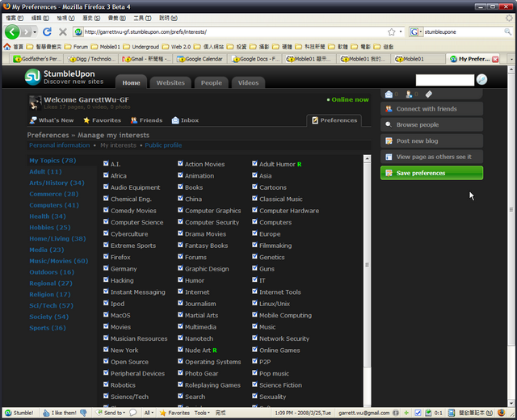Click the Save preferences button
Screen dimensions: 517x420
[x=431, y=173]
